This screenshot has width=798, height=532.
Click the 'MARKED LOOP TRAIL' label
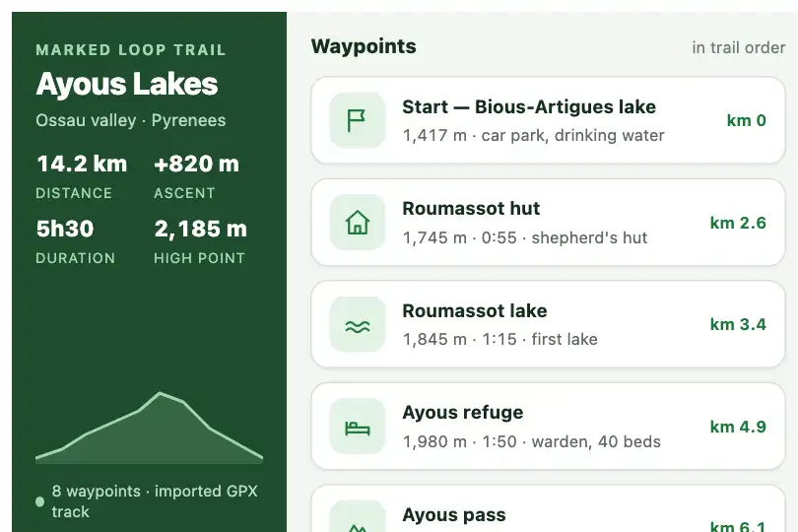coord(131,50)
